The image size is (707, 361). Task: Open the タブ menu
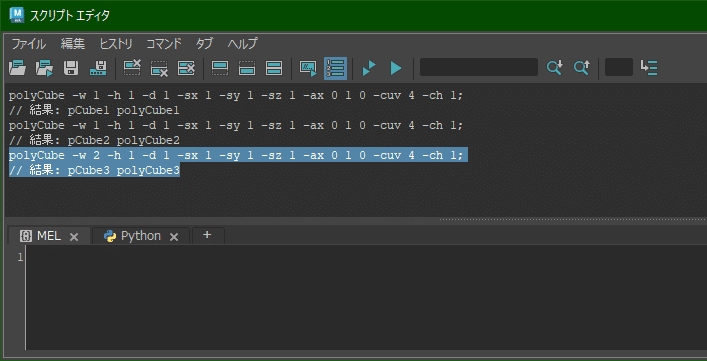(x=204, y=44)
